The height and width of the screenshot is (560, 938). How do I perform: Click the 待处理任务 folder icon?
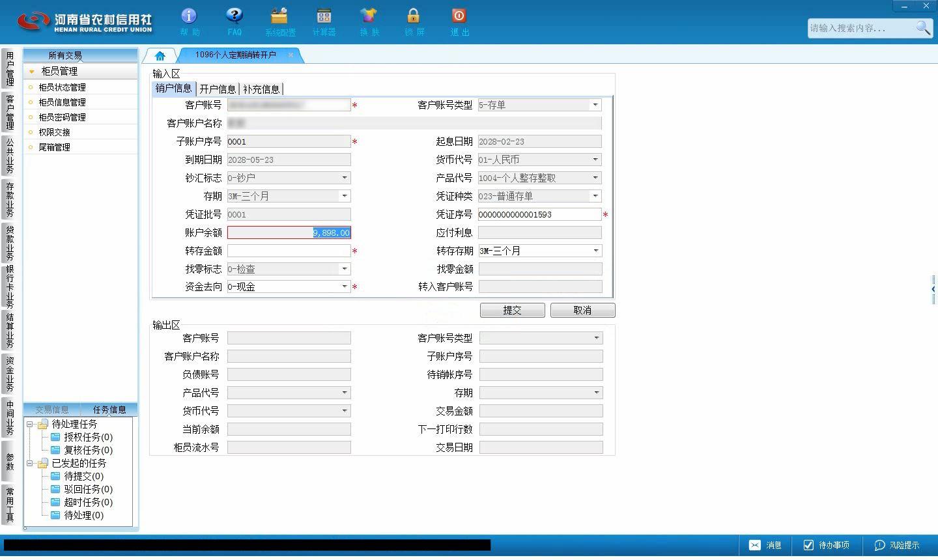[x=43, y=424]
